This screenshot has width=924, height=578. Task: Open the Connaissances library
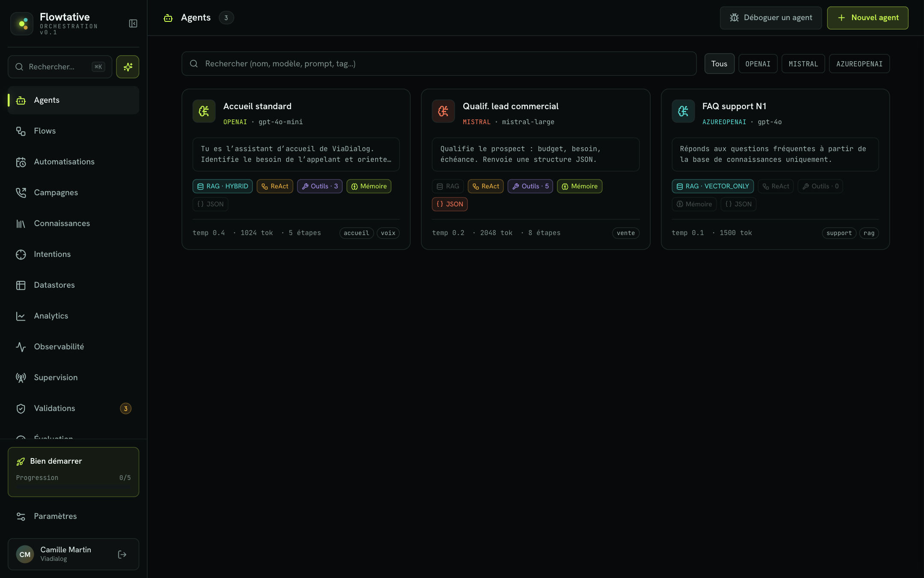tap(73, 223)
